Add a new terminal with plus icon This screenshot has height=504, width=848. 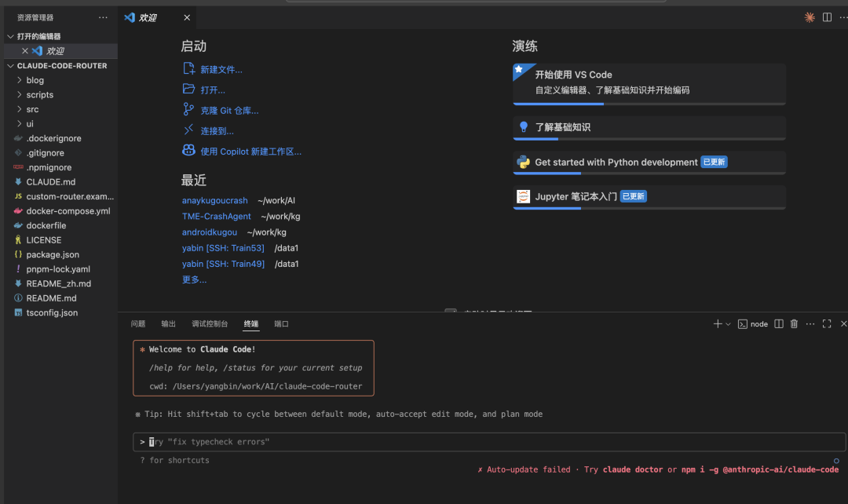click(x=717, y=324)
